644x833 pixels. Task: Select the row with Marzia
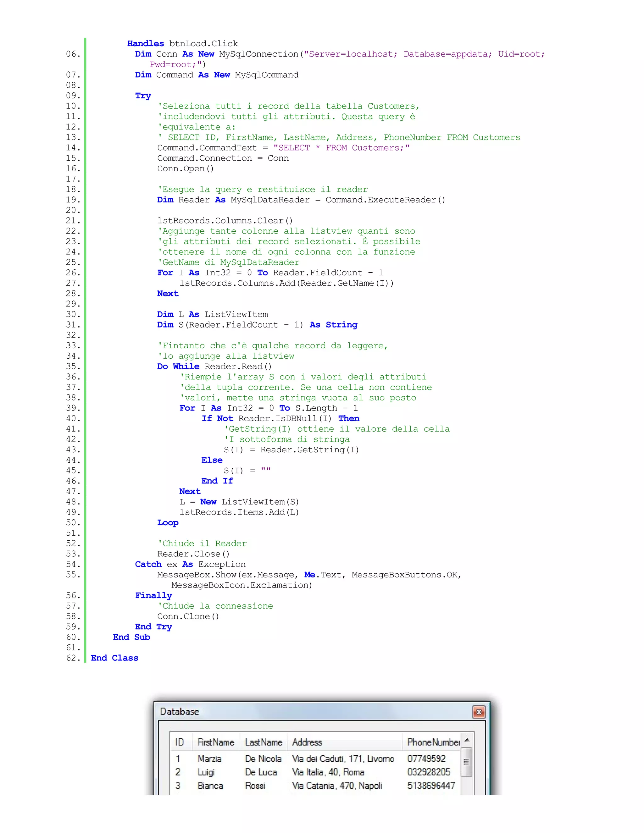point(315,759)
